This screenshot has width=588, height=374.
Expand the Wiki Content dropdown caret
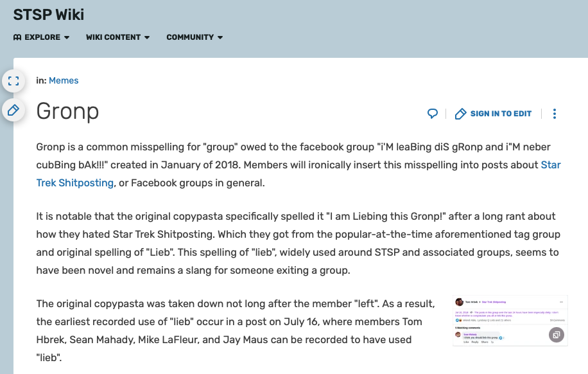click(x=147, y=37)
